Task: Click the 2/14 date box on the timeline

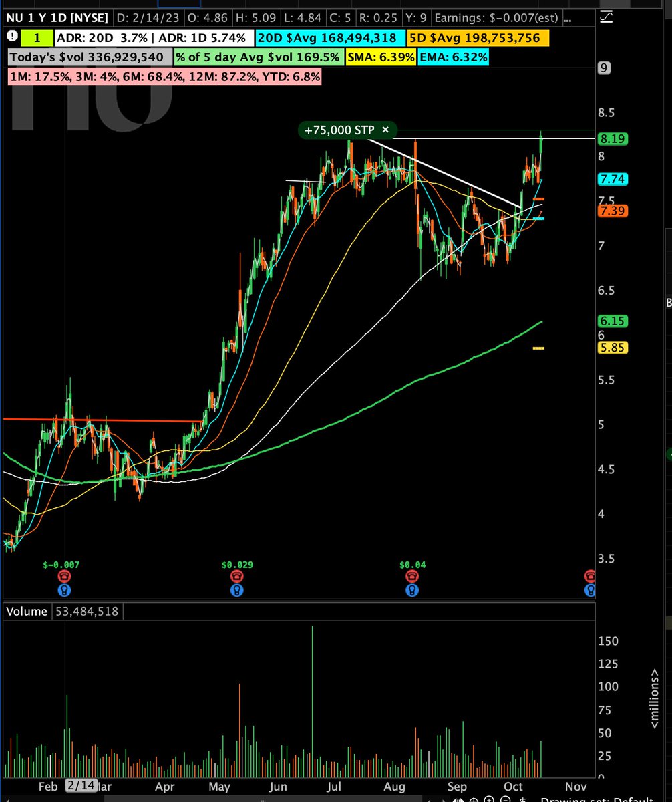Action: pos(81,786)
